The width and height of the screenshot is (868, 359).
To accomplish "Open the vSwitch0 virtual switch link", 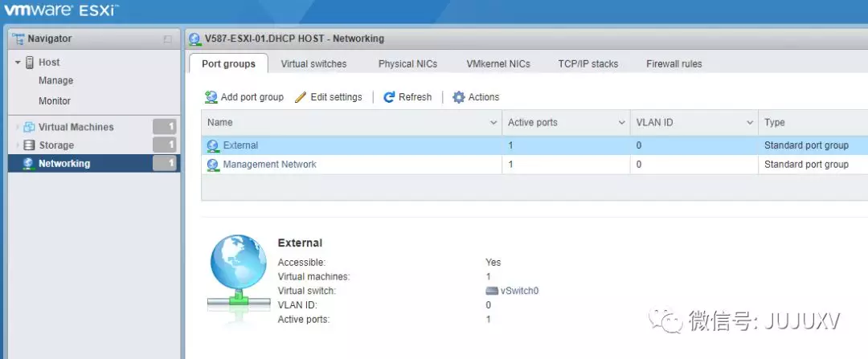I will [x=519, y=291].
